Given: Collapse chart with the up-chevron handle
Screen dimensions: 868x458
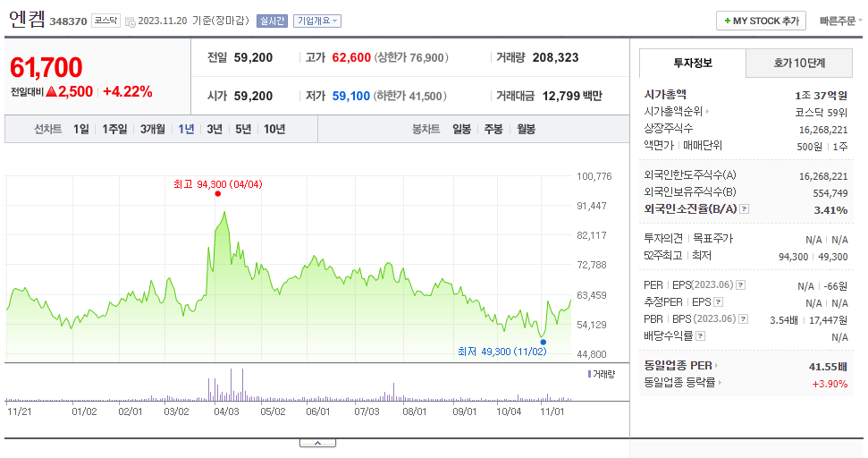Looking at the screenshot, I should (317, 443).
